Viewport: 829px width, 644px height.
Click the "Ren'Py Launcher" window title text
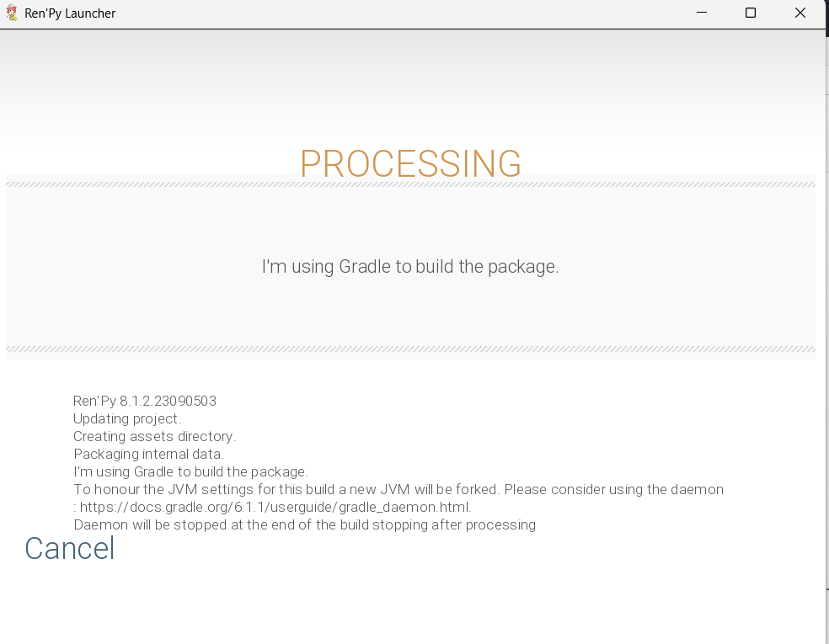click(x=70, y=13)
